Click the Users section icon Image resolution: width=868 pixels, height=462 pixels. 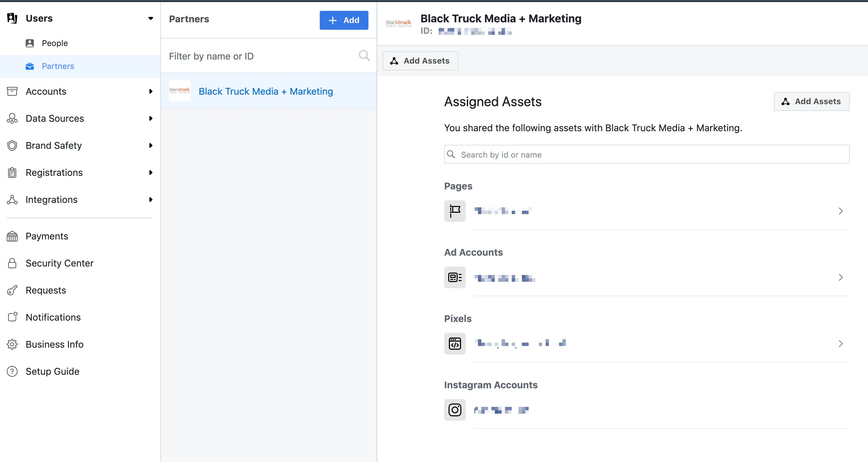tap(12, 18)
